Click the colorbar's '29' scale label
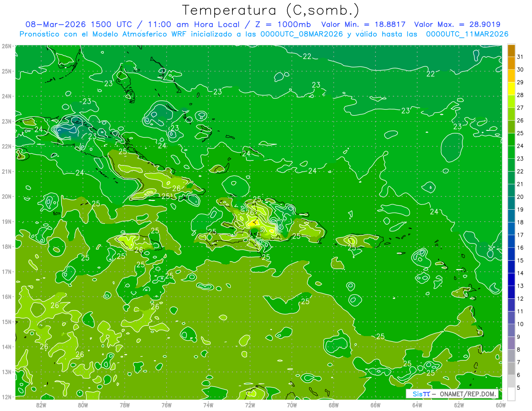The image size is (532, 411). pos(520,82)
